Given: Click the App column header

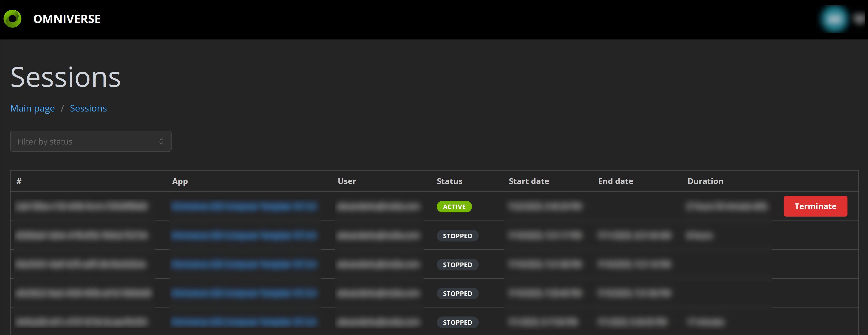Looking at the screenshot, I should 180,181.
